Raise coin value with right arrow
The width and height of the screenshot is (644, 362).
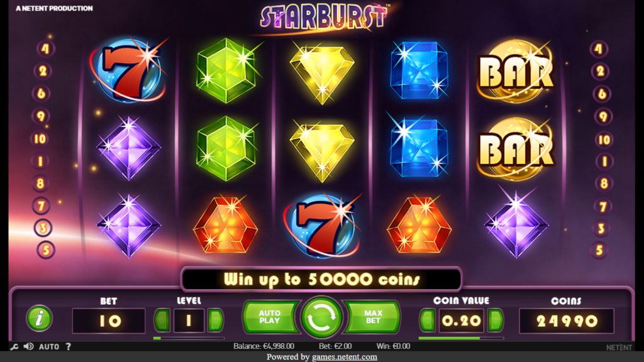coord(496,320)
